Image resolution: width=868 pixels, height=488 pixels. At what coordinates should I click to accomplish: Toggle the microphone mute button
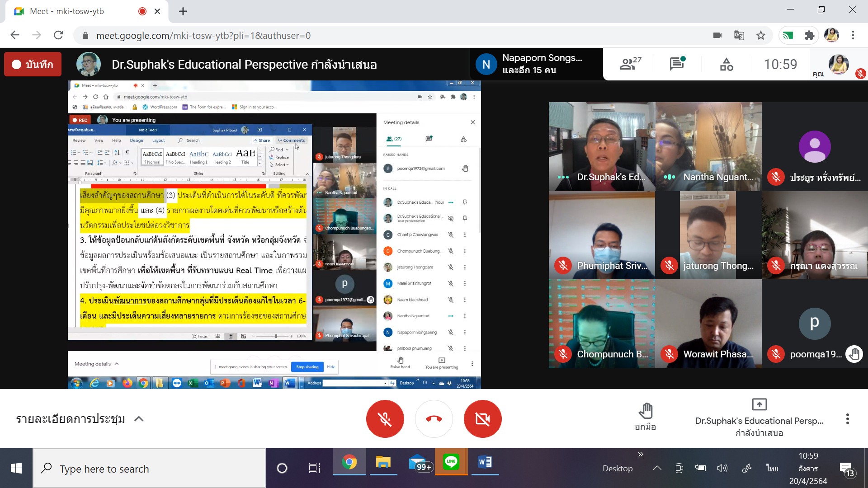385,419
